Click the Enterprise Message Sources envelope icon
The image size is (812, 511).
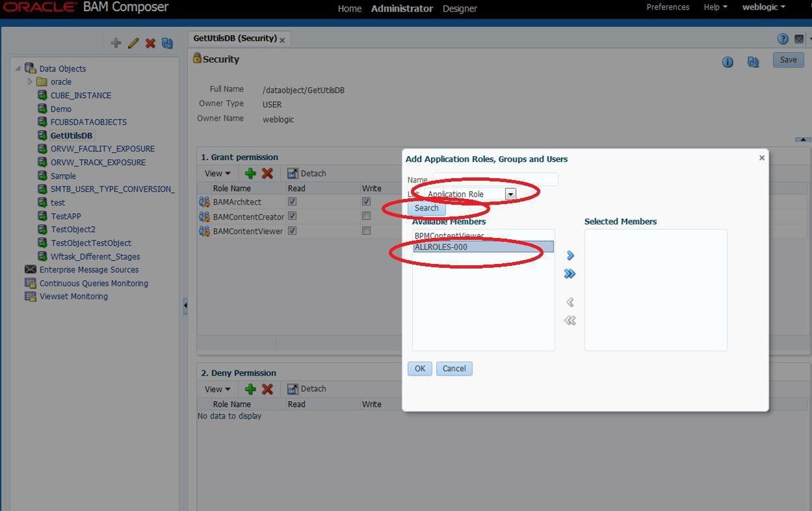30,269
